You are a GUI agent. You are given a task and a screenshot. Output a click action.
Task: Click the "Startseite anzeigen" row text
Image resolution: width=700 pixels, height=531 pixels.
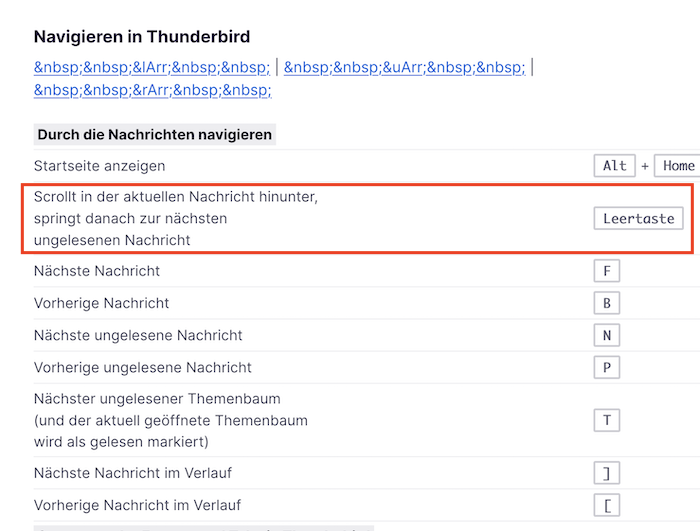pyautogui.click(x=100, y=165)
